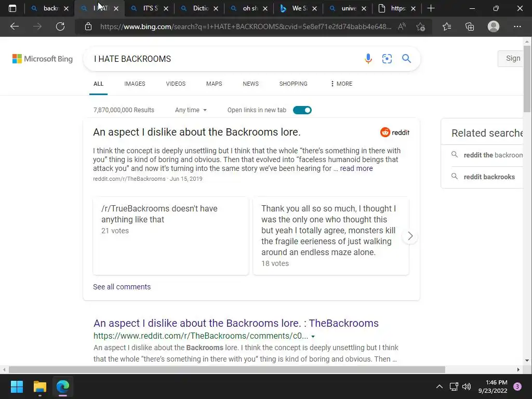Viewport: 532px width, 399px height.
Task: Toggle Open links in new tab switch
Action: pyautogui.click(x=302, y=110)
